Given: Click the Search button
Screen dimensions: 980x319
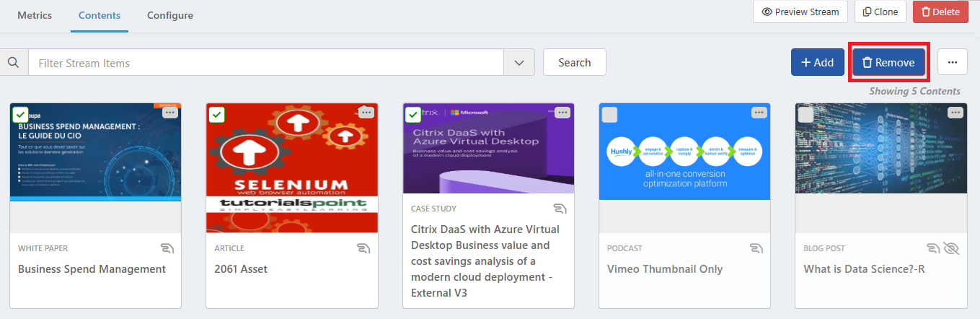Looking at the screenshot, I should coord(575,63).
